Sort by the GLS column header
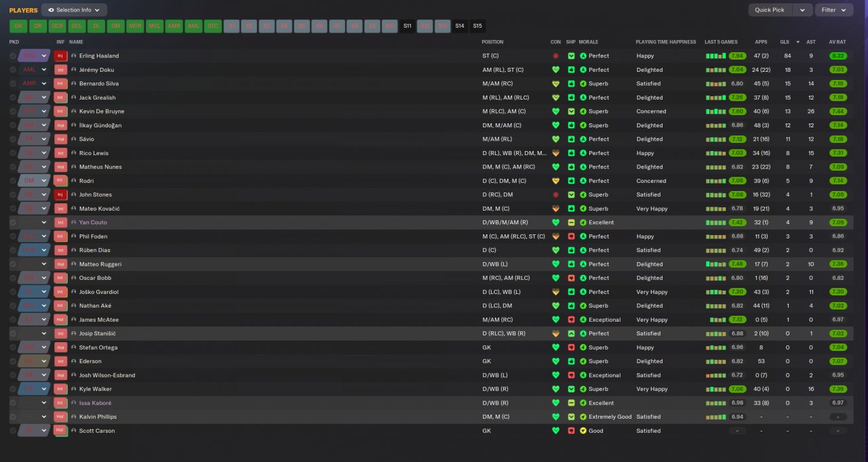868x462 pixels. coord(785,42)
